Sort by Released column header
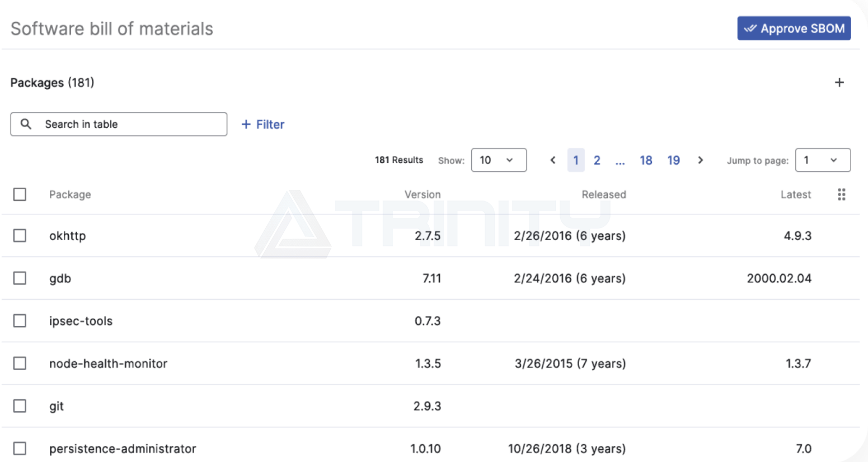 [604, 194]
